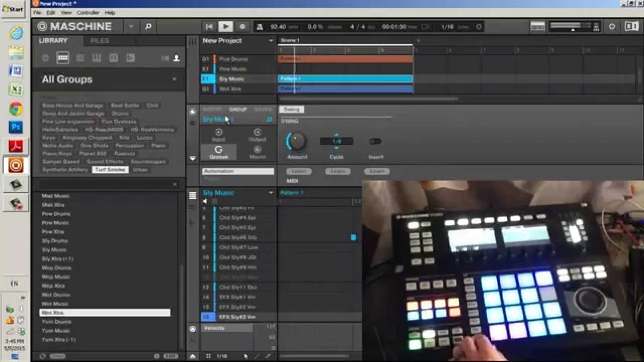The image size is (644, 362).
Task: Toggle the mixer view icon in header
Action: (x=538, y=27)
